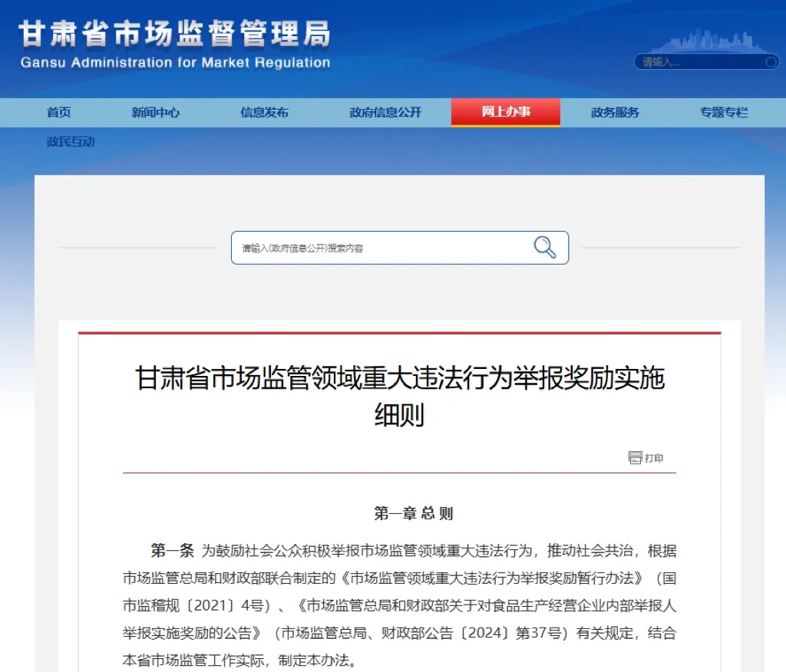Click the header search icon at top right
The width and height of the screenshot is (786, 672).
coord(771,62)
